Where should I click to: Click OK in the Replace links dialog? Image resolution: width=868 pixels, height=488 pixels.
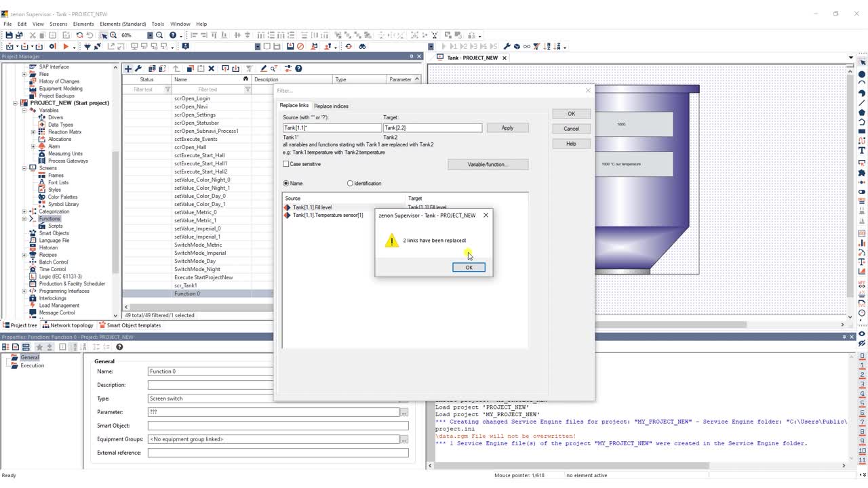point(571,113)
